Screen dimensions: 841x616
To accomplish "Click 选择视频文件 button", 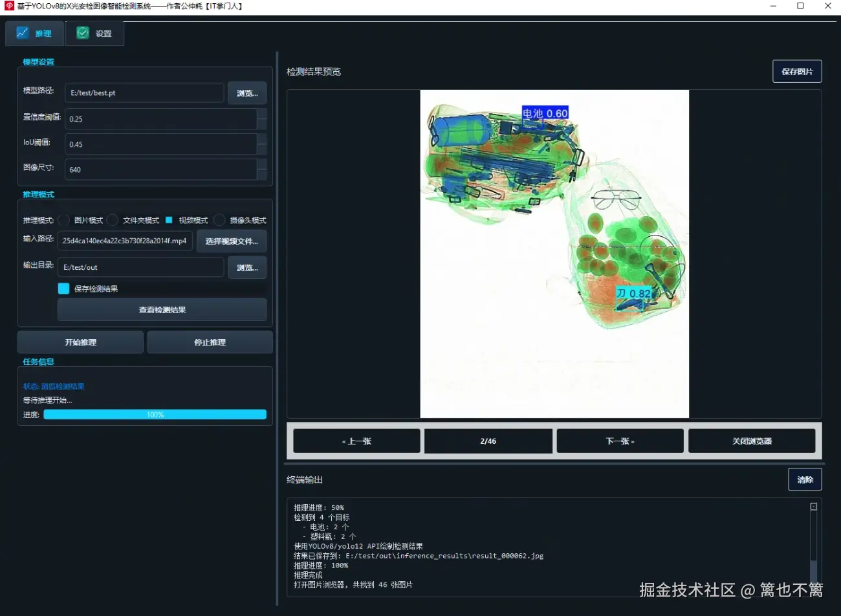I will pyautogui.click(x=232, y=241).
